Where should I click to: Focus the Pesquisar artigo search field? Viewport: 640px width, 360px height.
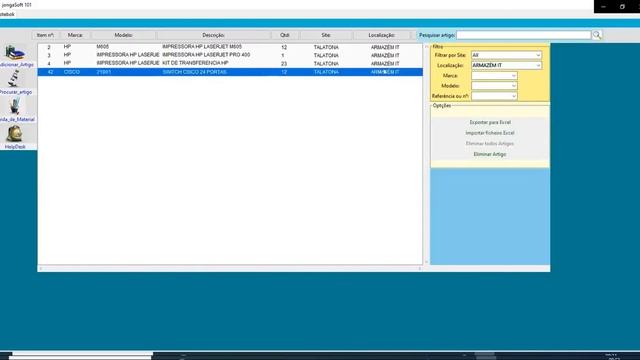coord(523,35)
